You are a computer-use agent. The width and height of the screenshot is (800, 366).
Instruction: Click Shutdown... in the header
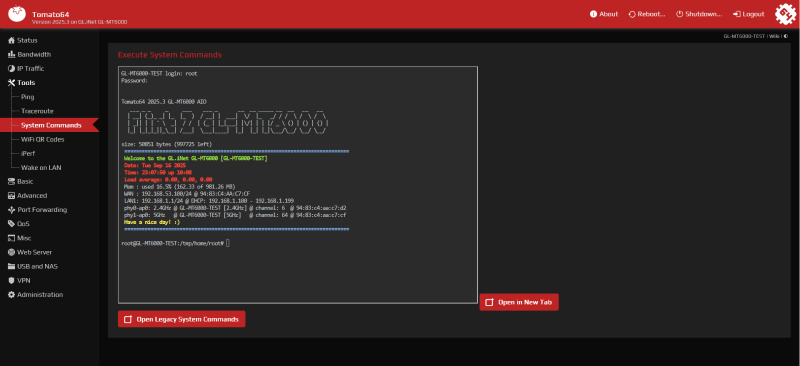point(699,14)
